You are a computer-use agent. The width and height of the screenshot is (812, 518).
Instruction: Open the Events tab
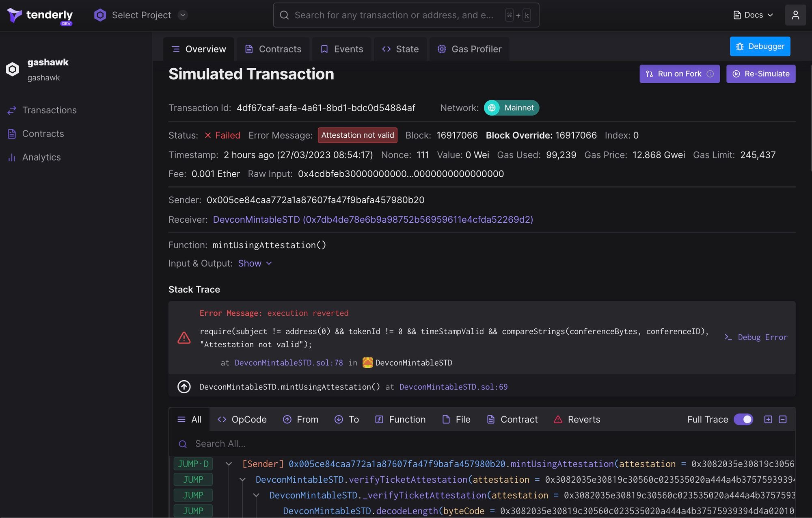click(341, 49)
